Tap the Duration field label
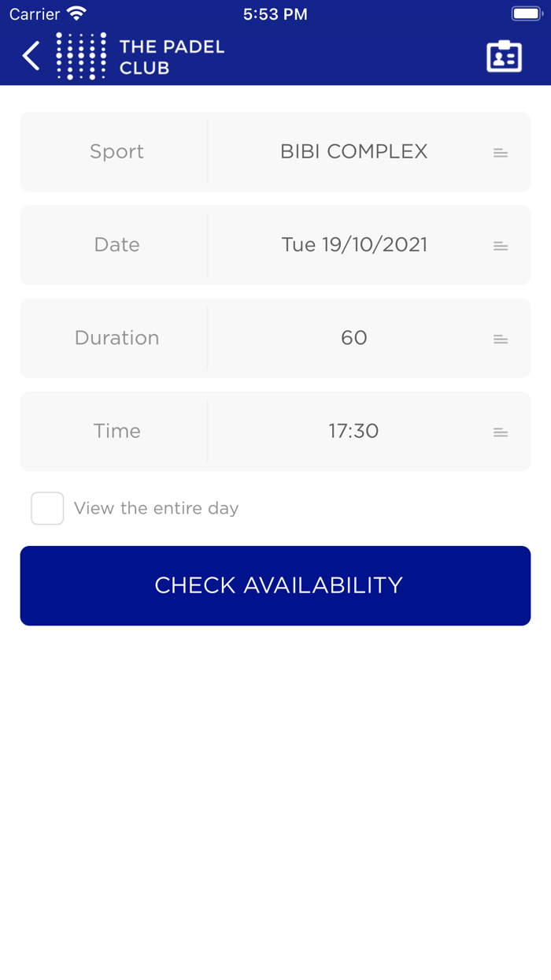Image resolution: width=551 pixels, height=980 pixels. (x=116, y=338)
